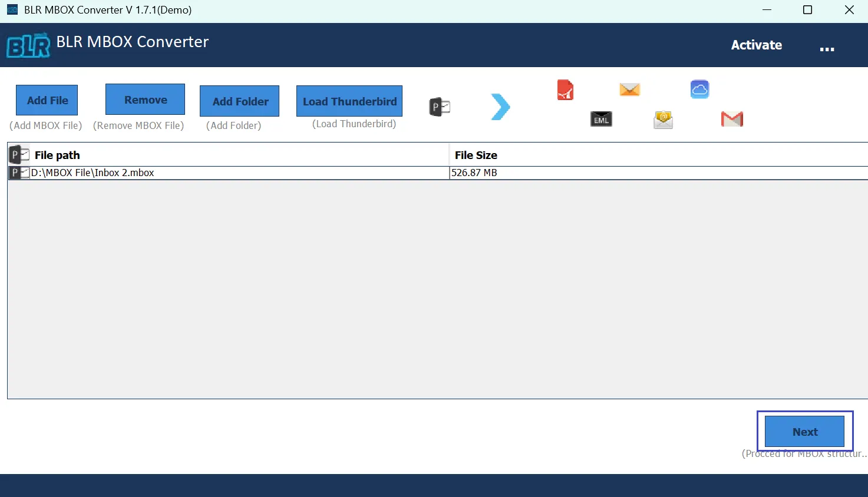Choose the iCloud export icon
The height and width of the screenshot is (497, 868).
click(699, 89)
